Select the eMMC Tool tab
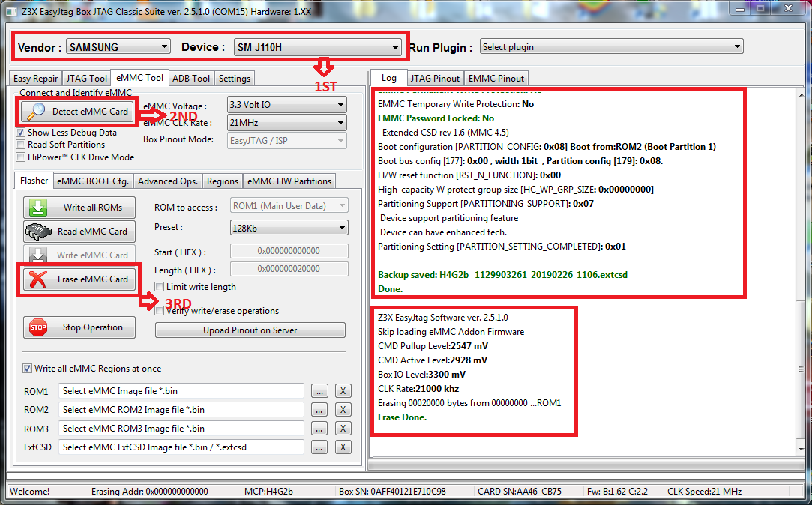The height and width of the screenshot is (505, 812). click(139, 78)
